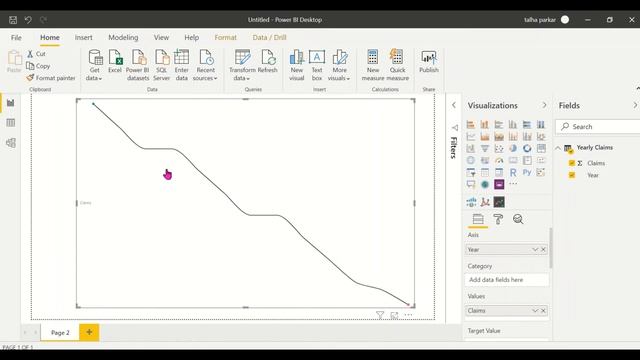Viewport: 640px width, 360px height.
Task: Open the Format paint roller tab
Action: [498, 219]
